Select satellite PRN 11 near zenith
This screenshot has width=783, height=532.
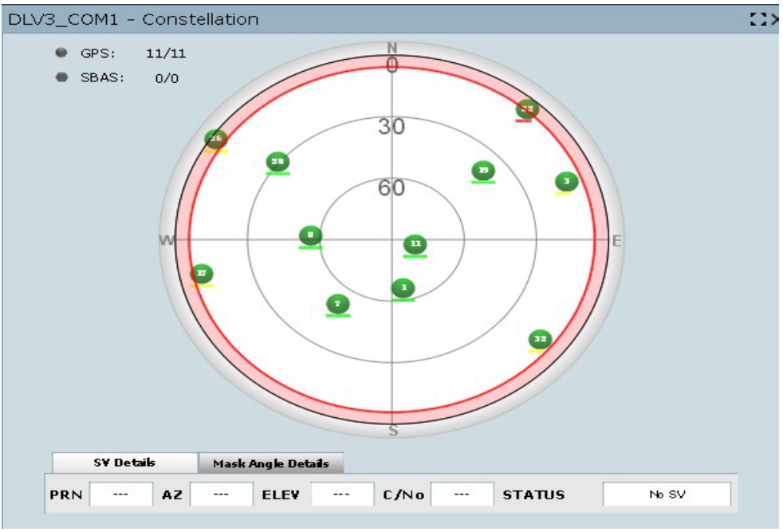415,242
